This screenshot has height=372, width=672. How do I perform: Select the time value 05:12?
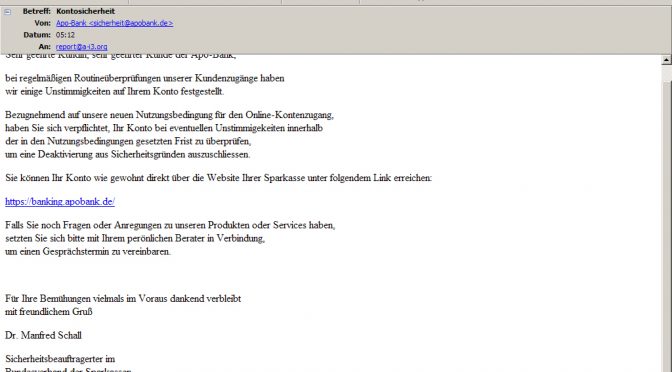(x=65, y=35)
